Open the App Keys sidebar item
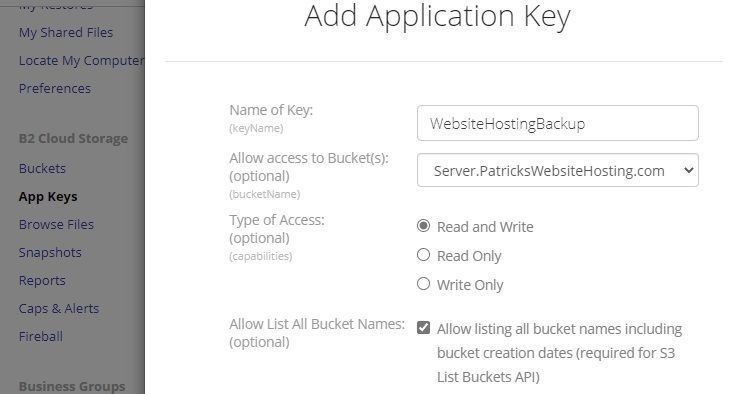 pos(48,197)
